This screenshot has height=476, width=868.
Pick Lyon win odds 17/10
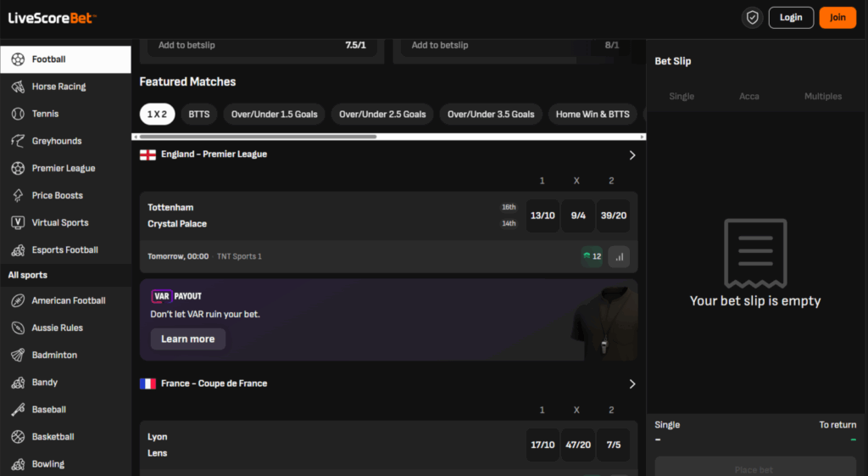click(542, 445)
